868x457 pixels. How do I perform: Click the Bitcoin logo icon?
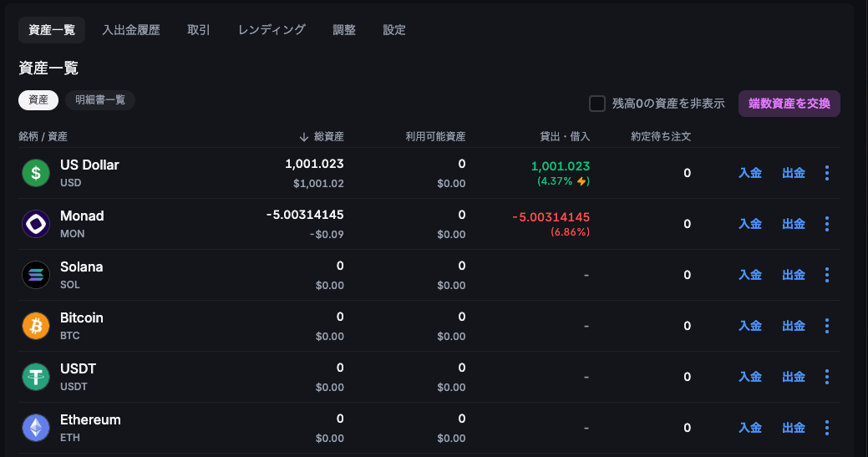36,326
